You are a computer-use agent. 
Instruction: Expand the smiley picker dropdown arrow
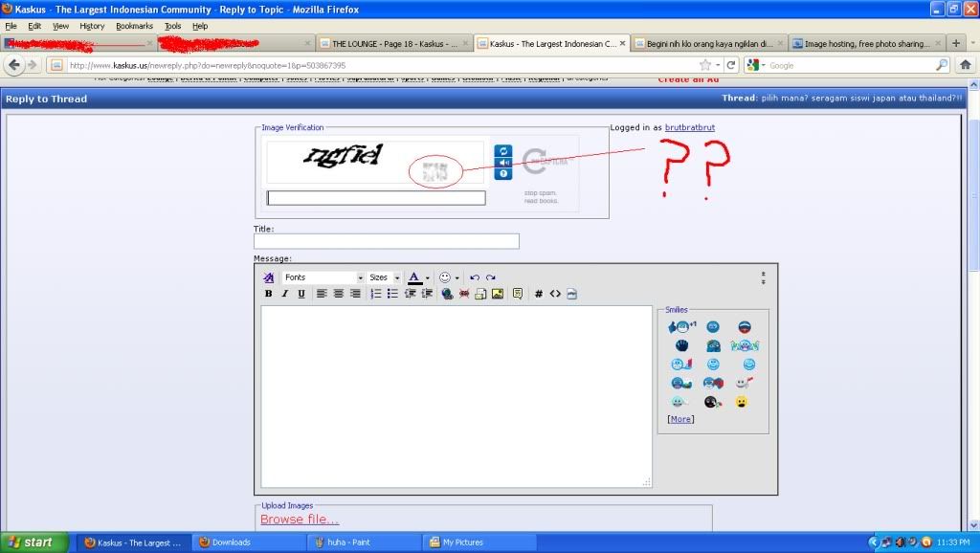click(x=457, y=278)
